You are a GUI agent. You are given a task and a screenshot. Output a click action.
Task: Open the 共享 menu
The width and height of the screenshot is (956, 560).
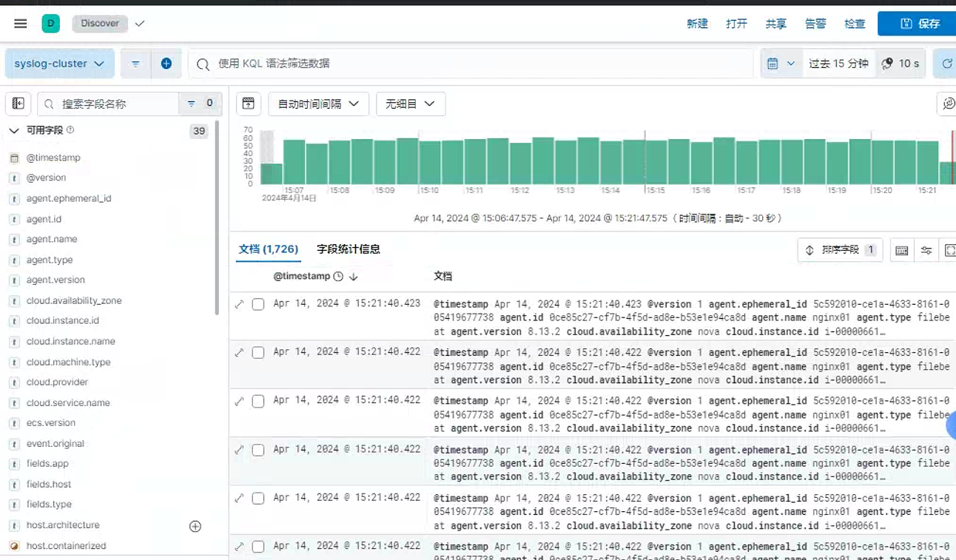pyautogui.click(x=776, y=24)
